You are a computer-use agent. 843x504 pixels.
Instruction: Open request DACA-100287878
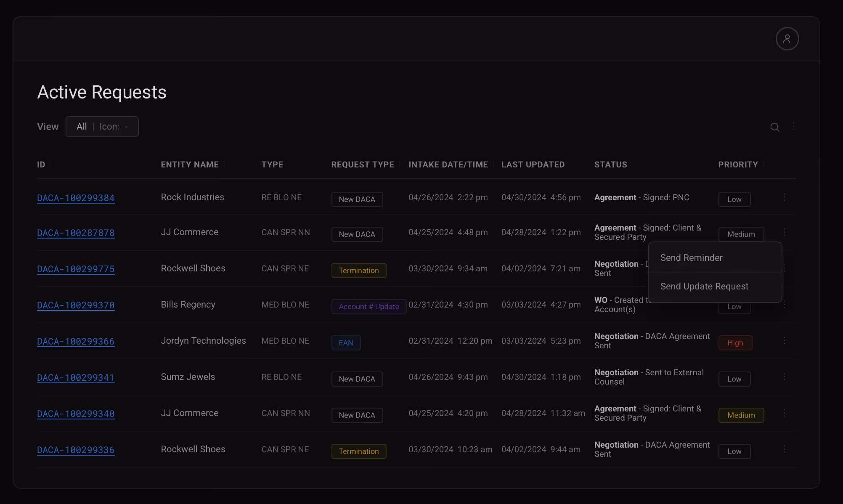pyautogui.click(x=76, y=233)
